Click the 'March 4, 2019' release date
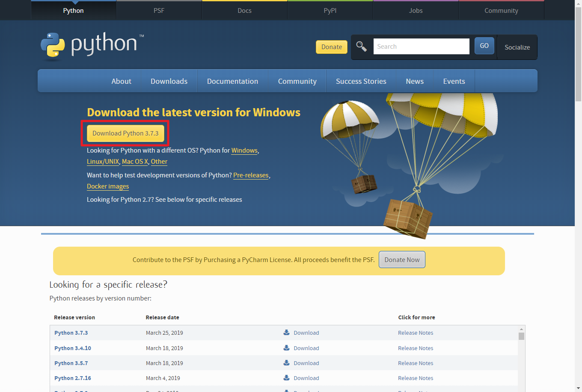Image resolution: width=582 pixels, height=392 pixels. pos(163,378)
